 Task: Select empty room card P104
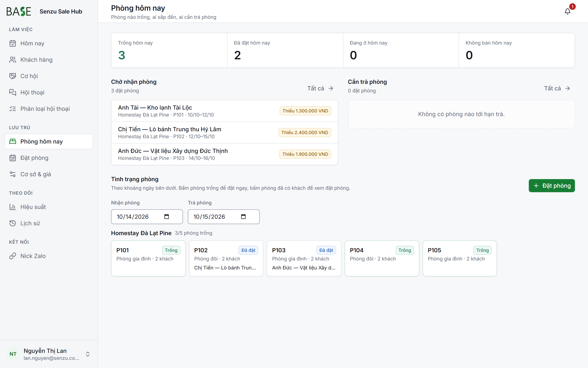382,258
